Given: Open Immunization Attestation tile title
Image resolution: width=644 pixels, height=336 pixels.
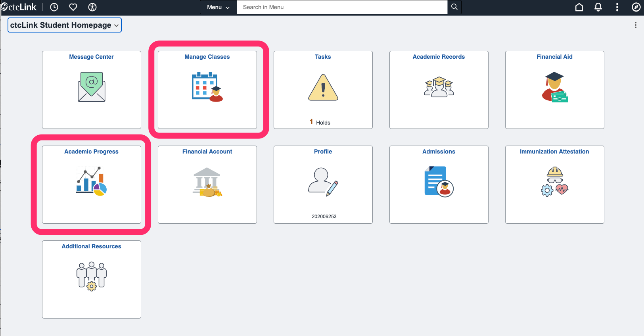Looking at the screenshot, I should click(555, 152).
